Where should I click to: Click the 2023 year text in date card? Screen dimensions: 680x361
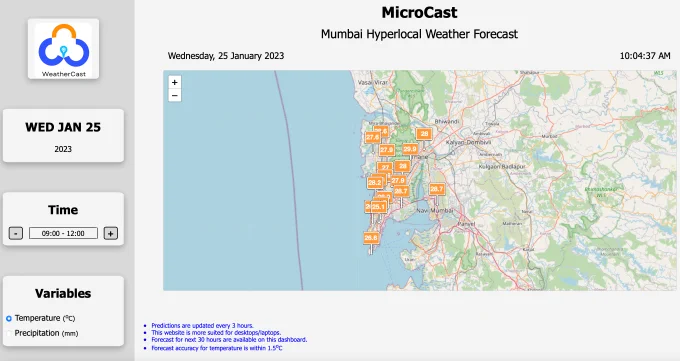point(63,149)
